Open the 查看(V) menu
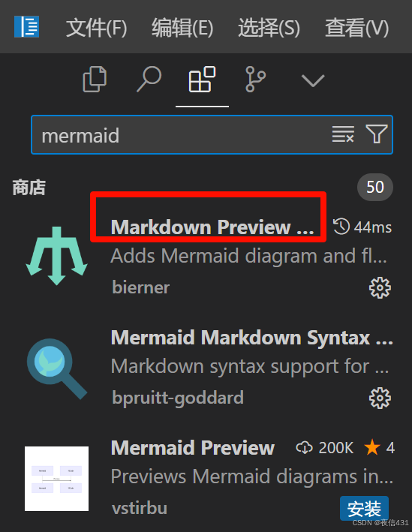This screenshot has height=532, width=412. tap(356, 28)
